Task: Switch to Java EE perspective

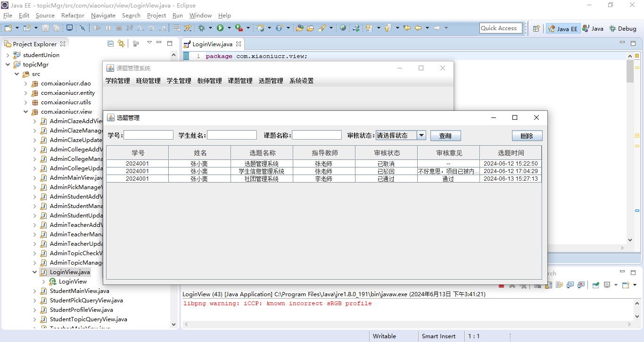Action: point(562,28)
